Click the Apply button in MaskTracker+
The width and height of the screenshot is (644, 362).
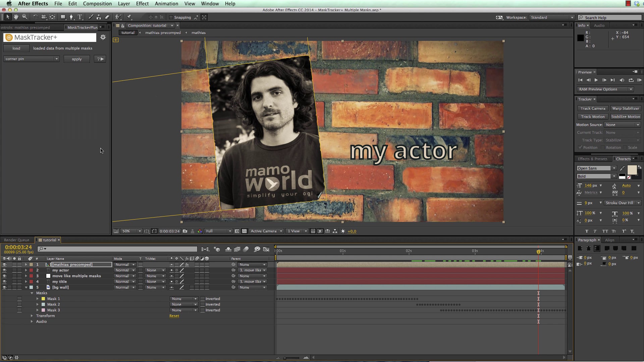point(76,59)
